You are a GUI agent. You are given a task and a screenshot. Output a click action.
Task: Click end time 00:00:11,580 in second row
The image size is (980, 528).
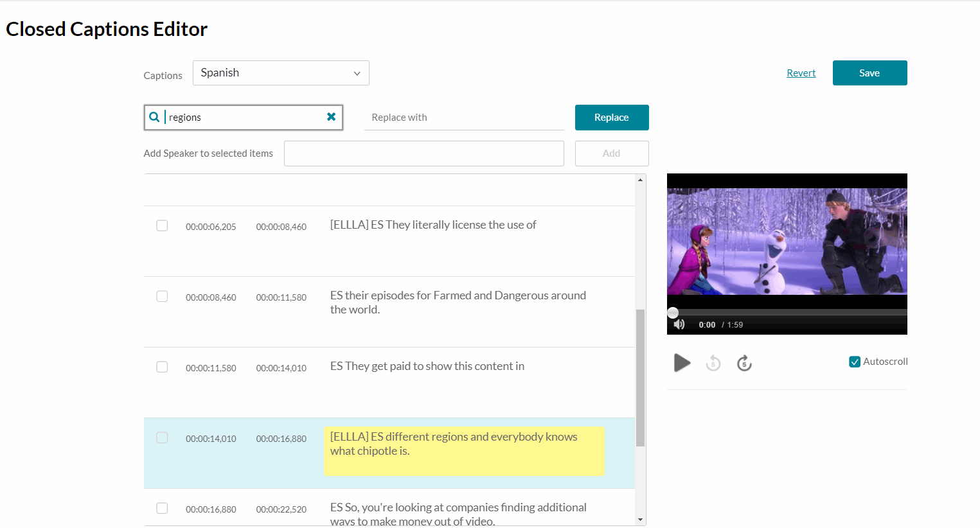point(281,297)
